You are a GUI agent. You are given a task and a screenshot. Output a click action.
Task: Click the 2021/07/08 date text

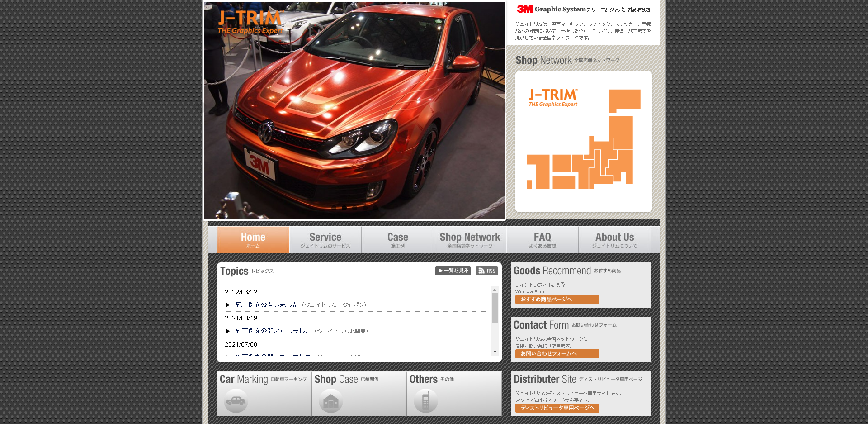(x=241, y=344)
